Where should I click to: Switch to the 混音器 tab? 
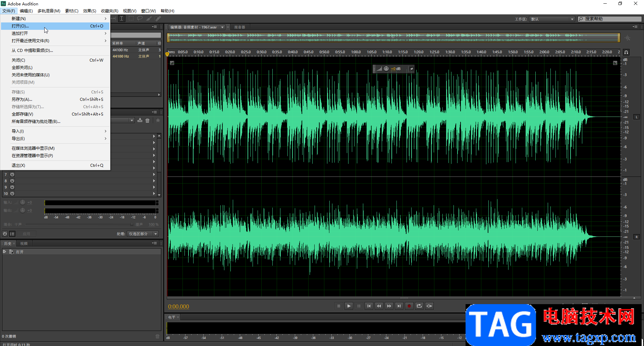239,27
